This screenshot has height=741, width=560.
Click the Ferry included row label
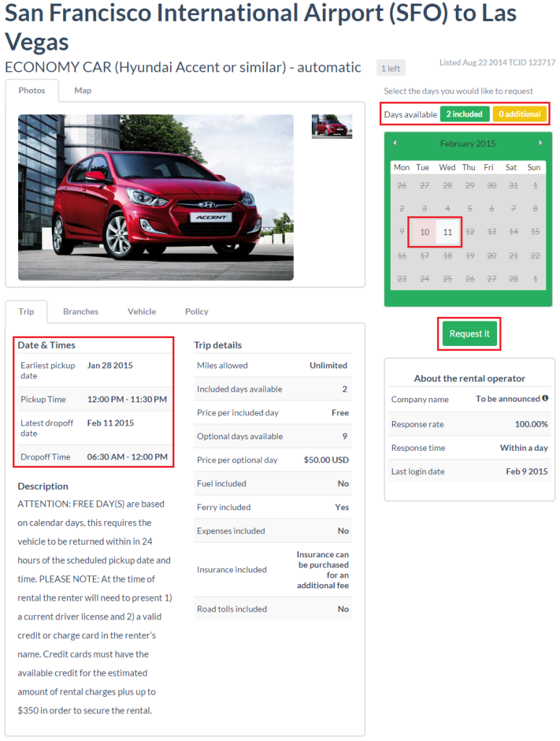point(224,507)
